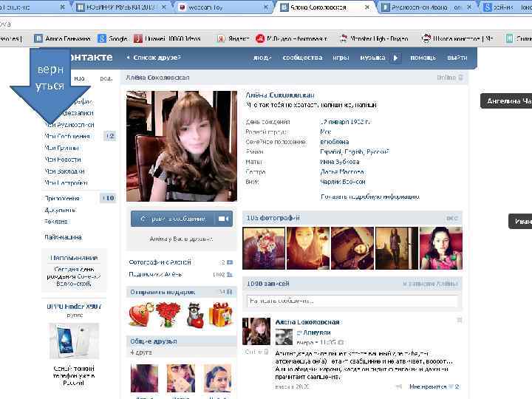Close the webcam toy tab
The image size is (532, 399).
pos(266,7)
